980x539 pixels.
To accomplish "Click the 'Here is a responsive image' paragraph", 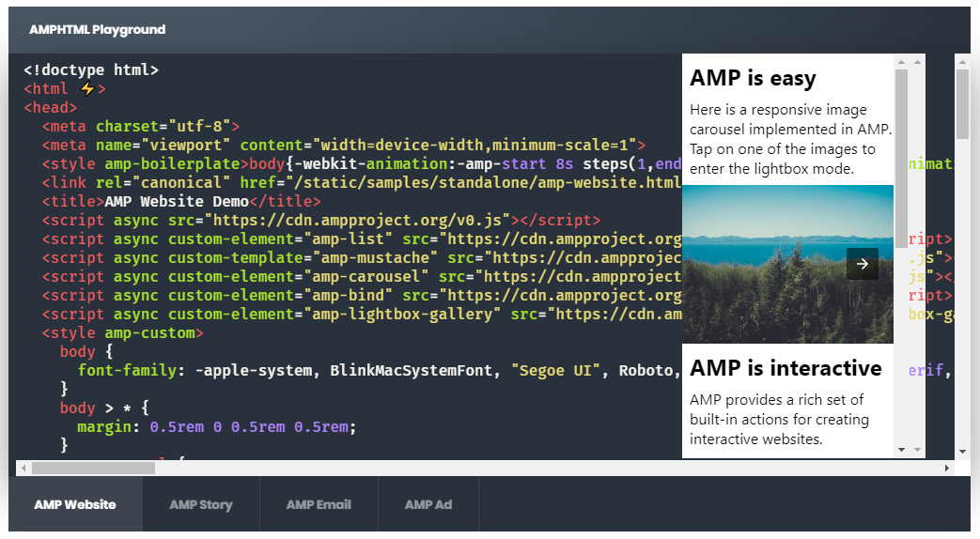I will (790, 139).
